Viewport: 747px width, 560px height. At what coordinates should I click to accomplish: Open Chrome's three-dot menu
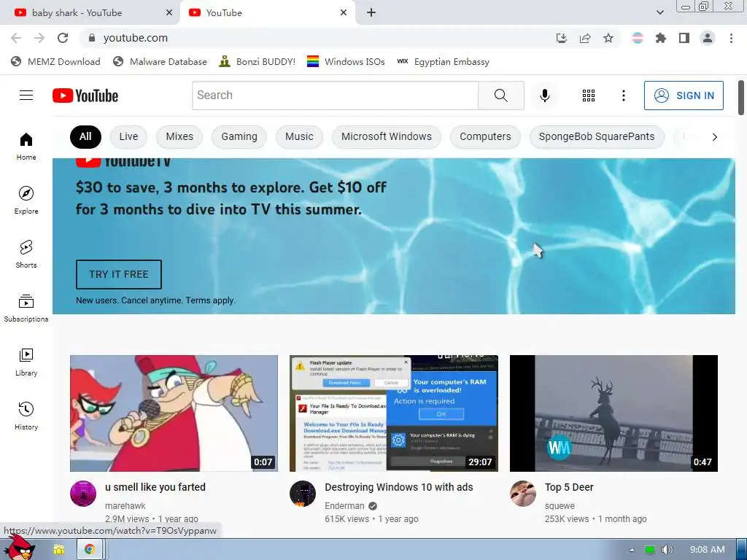[731, 38]
